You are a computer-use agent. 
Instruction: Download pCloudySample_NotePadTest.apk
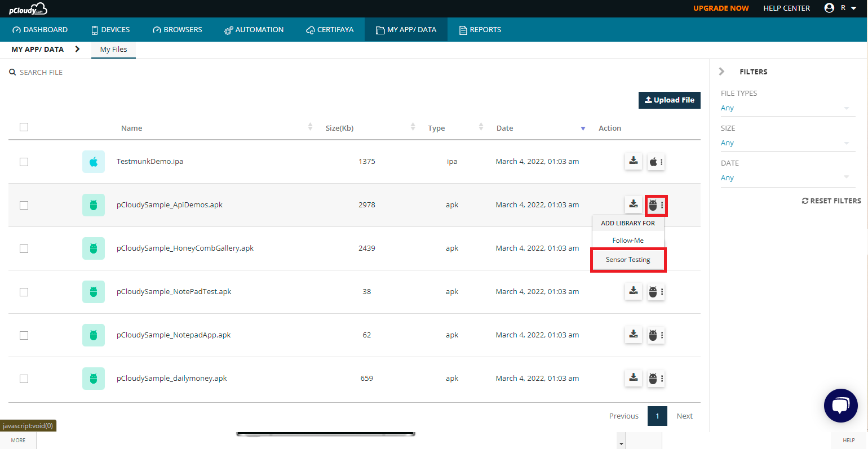(x=634, y=291)
